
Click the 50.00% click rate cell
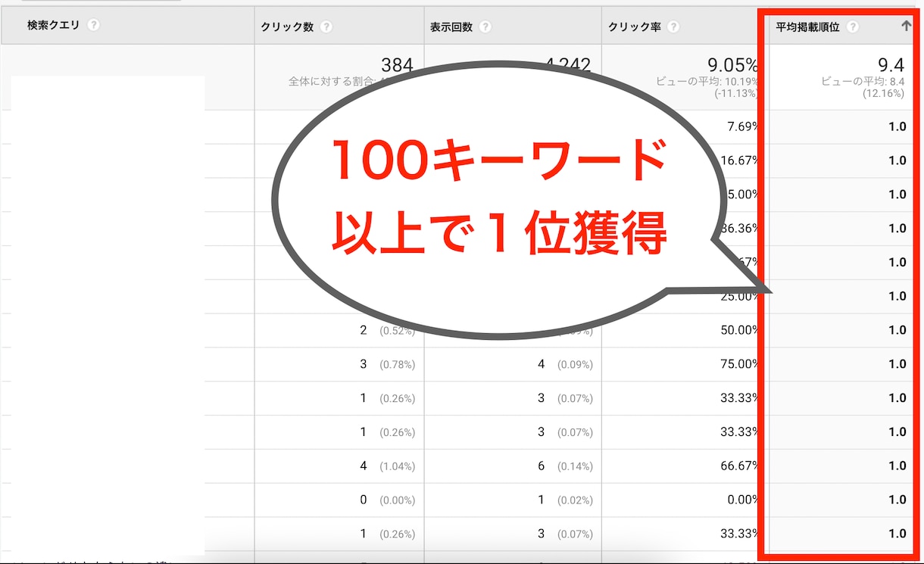[738, 330]
